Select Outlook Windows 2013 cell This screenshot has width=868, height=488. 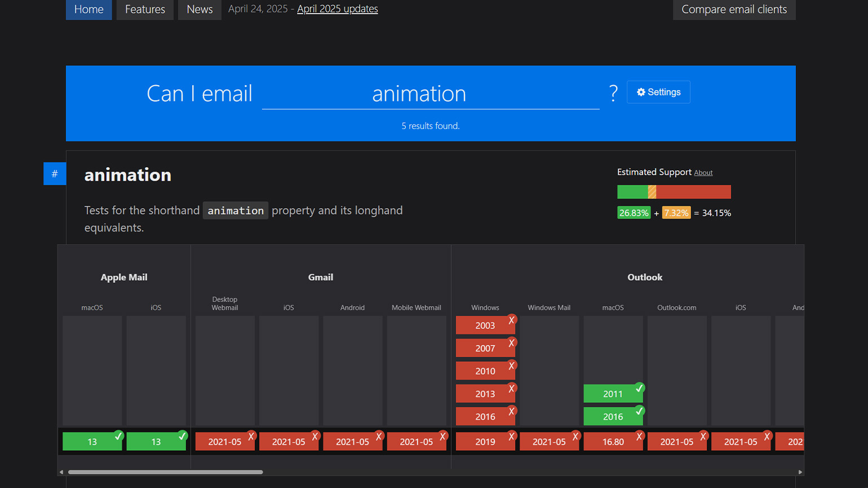[485, 393]
